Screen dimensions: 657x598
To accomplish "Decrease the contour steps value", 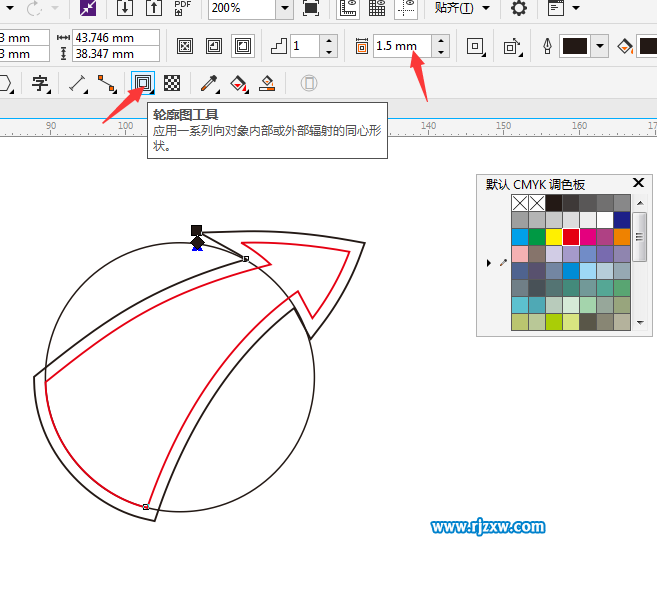I will [x=329, y=52].
